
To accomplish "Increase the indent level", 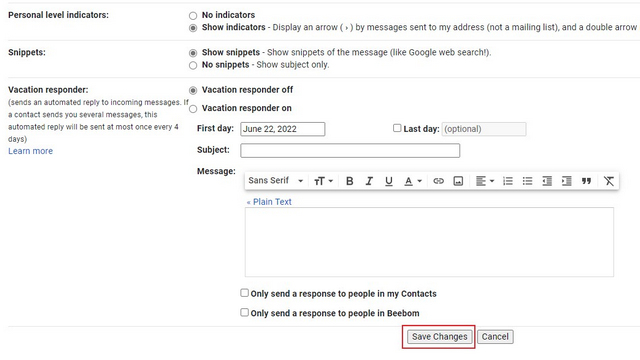I will tap(567, 181).
